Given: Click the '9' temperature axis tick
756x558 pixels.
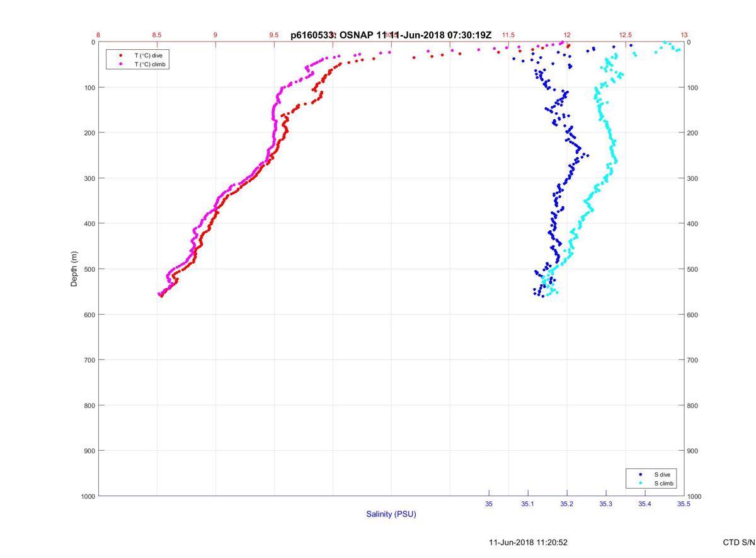Looking at the screenshot, I should click(215, 35).
